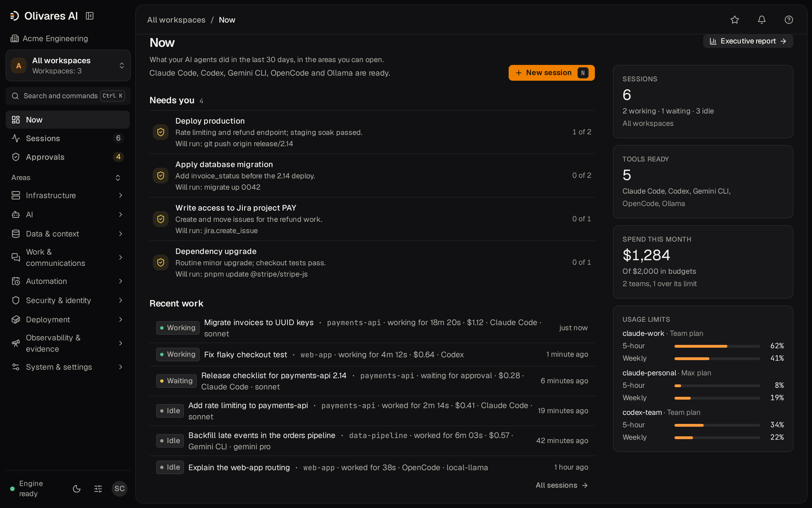Focus the Search and commands field
Image resolution: width=812 pixels, height=508 pixels.
pyautogui.click(x=68, y=96)
